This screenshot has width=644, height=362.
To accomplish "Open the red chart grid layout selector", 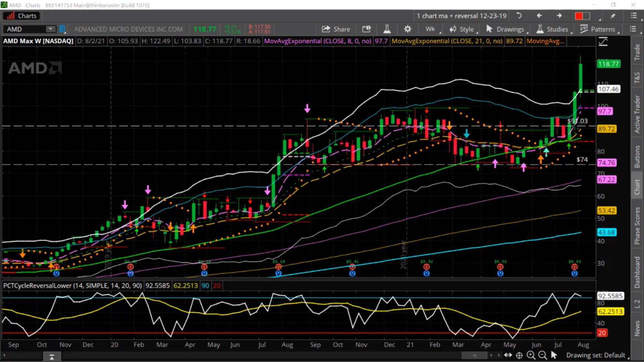I will 583,16.
